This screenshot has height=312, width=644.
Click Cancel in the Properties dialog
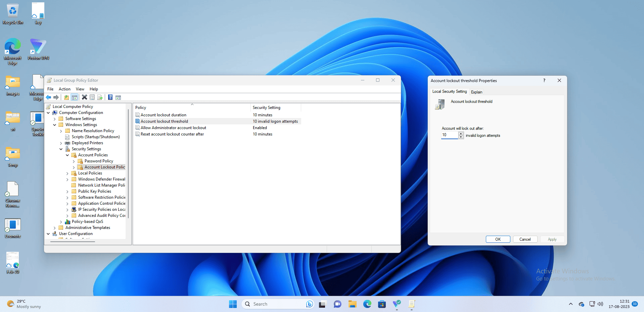tap(525, 239)
